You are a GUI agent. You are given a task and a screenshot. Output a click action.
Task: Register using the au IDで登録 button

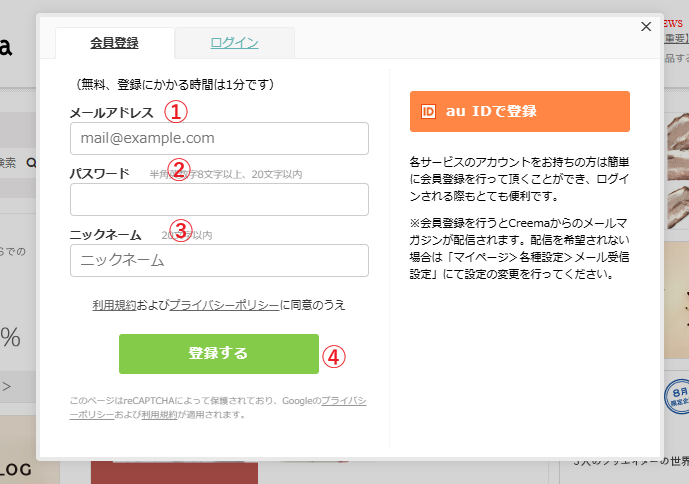(x=519, y=111)
